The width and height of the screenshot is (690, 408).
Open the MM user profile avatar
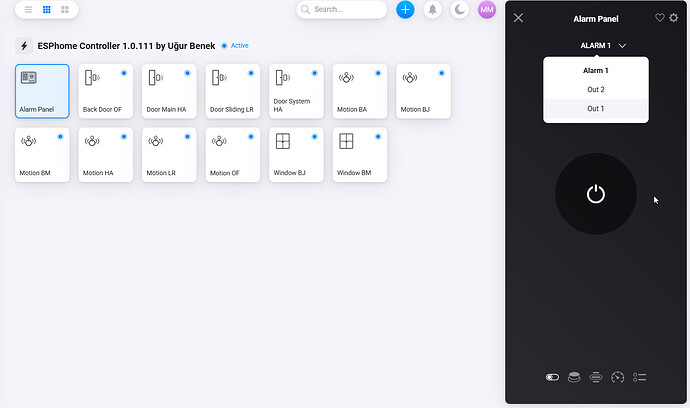click(487, 9)
